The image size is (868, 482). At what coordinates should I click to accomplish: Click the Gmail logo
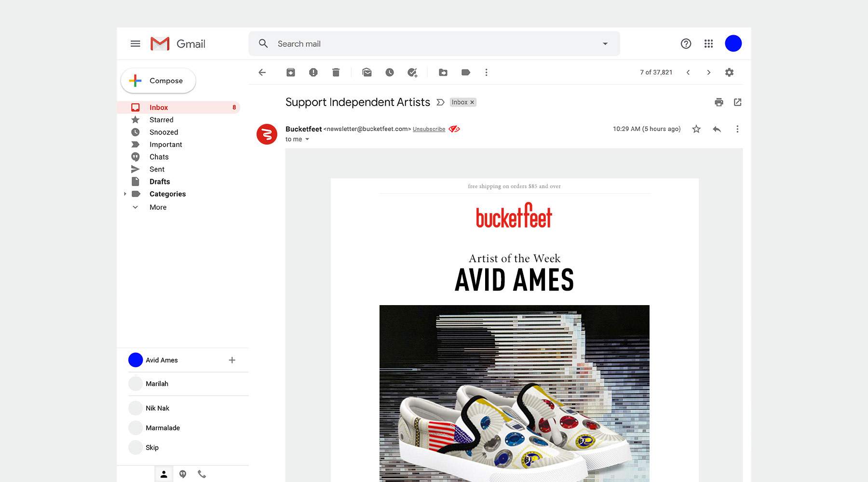178,44
